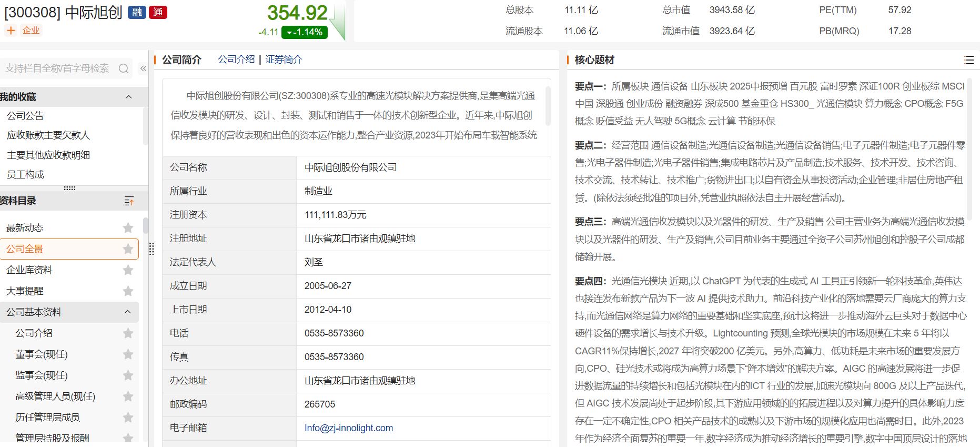Screen dimensions: 980x447
Task: Star the 历任管理层成员 entry
Action: point(128,418)
